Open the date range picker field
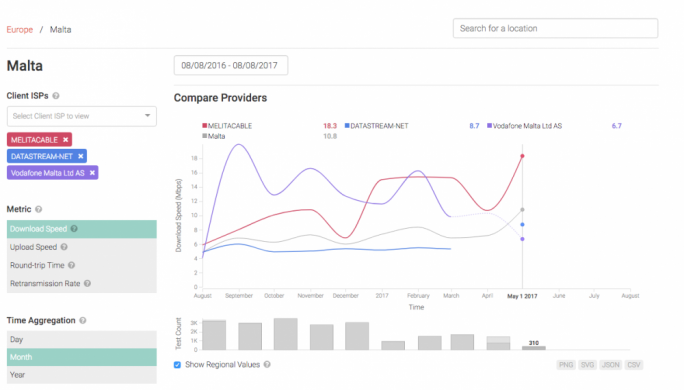This screenshot has height=390, width=684. (x=231, y=65)
